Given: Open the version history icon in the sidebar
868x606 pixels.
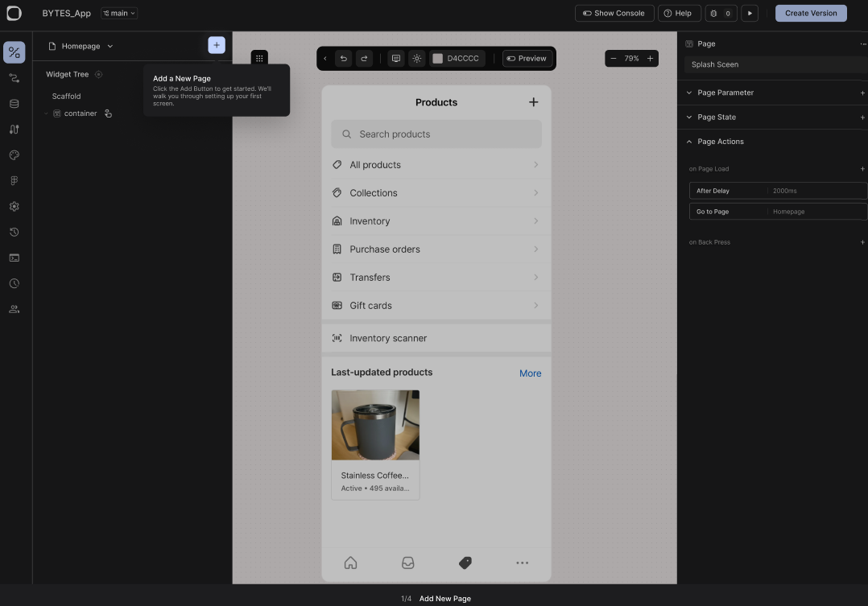Looking at the screenshot, I should [x=14, y=232].
